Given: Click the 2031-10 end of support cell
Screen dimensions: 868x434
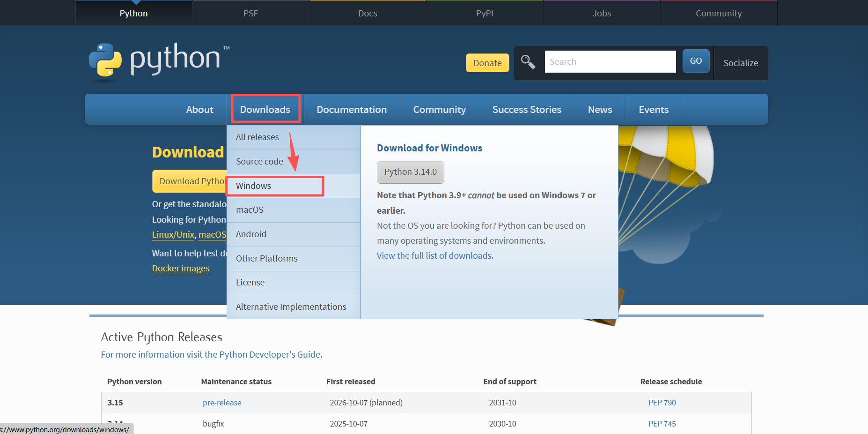Looking at the screenshot, I should (503, 403).
